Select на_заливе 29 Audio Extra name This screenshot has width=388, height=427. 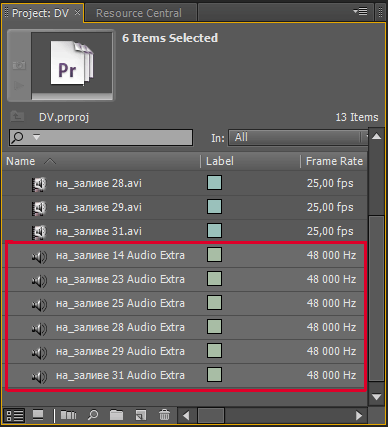[120, 351]
